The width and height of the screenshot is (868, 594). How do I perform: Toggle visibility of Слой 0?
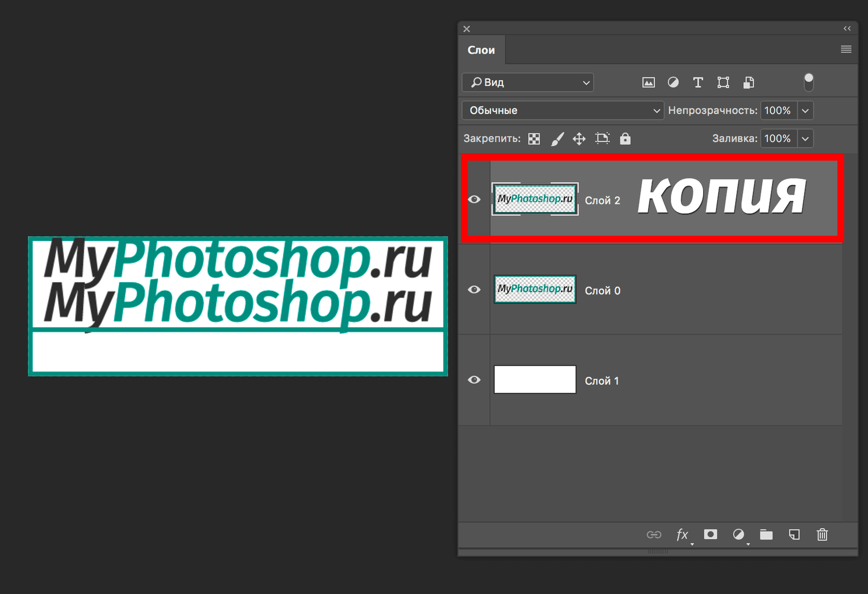click(x=474, y=290)
